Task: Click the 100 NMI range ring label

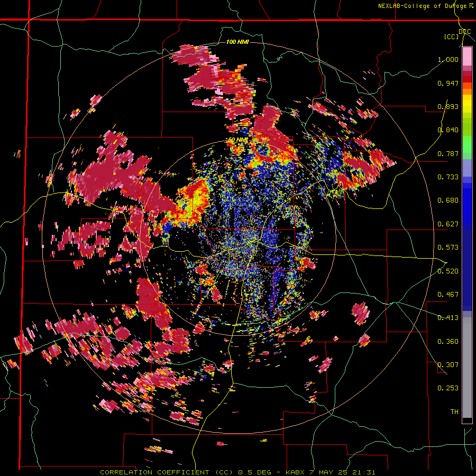Action: (x=237, y=42)
